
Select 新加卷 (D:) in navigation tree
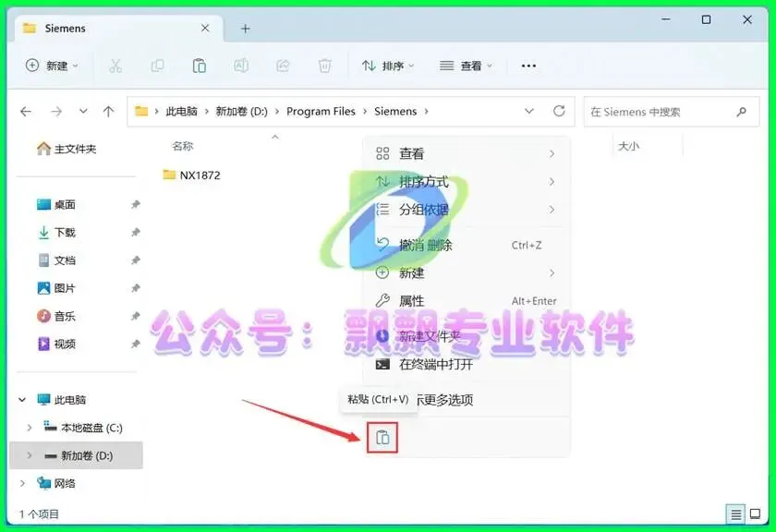pos(79,455)
